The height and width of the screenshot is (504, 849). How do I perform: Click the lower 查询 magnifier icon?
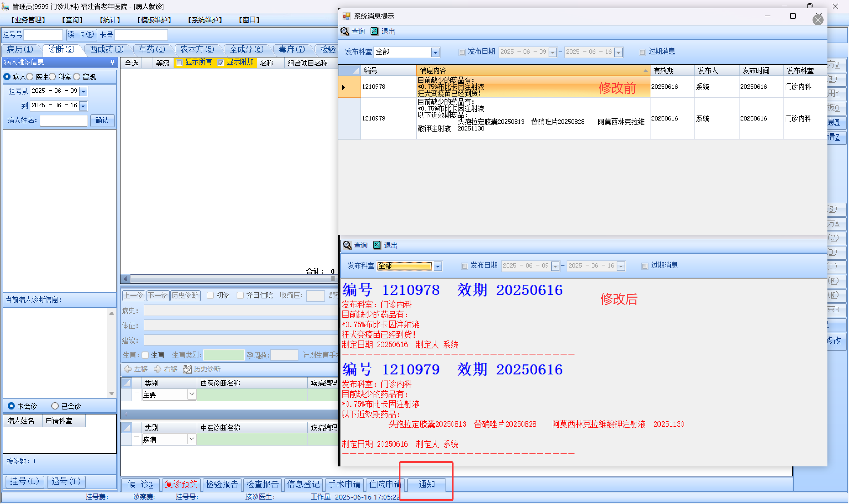[x=347, y=245]
